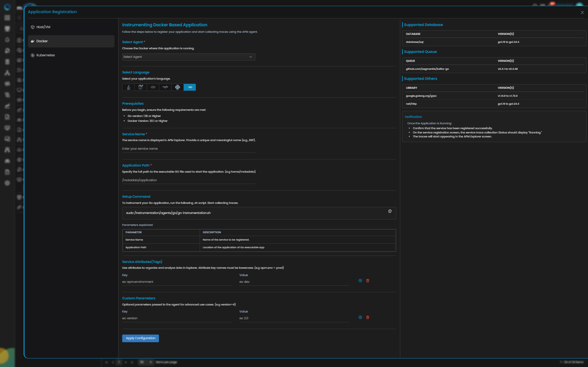Click Apply Configuration button
This screenshot has height=367, width=588.
coord(140,338)
